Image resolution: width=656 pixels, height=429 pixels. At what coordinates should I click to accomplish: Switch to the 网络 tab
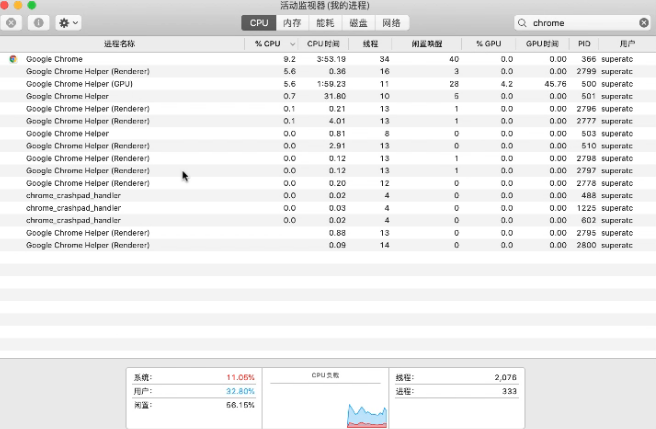click(x=392, y=23)
